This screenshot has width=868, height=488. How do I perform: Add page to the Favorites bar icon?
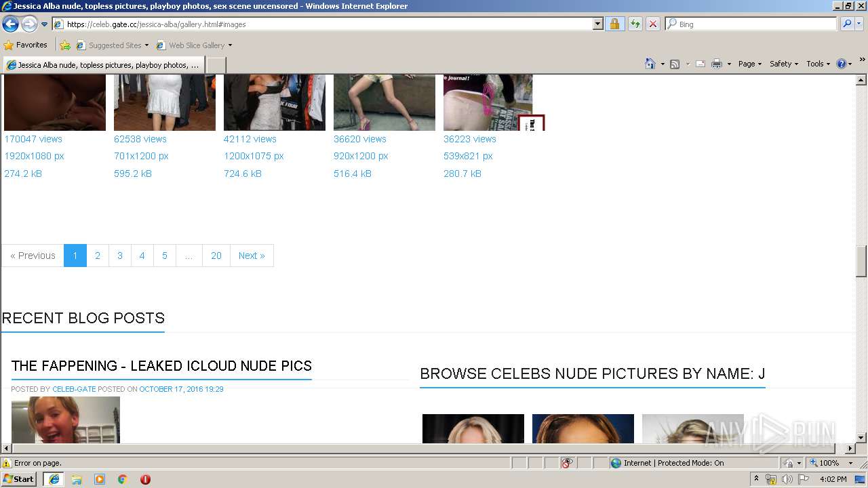[64, 45]
